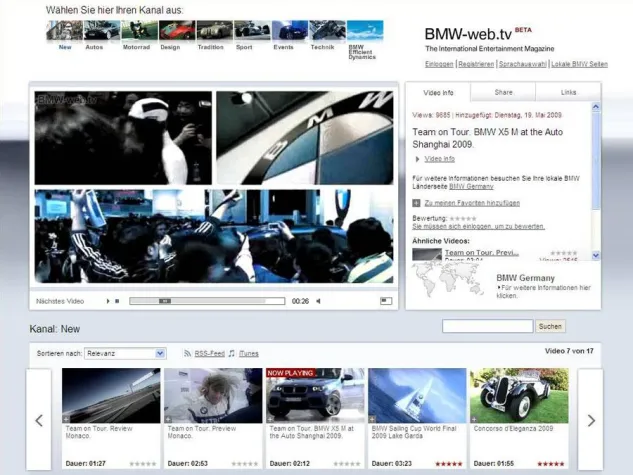Screen dimensions: 633x475
Task: Go to previous videos with left arrow
Action: click(39, 420)
